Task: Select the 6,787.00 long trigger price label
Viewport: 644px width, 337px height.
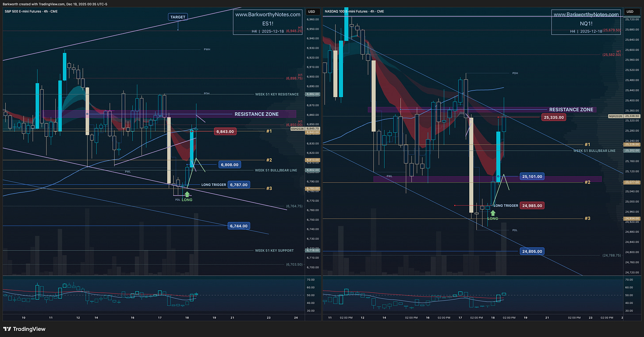Action: [239, 185]
